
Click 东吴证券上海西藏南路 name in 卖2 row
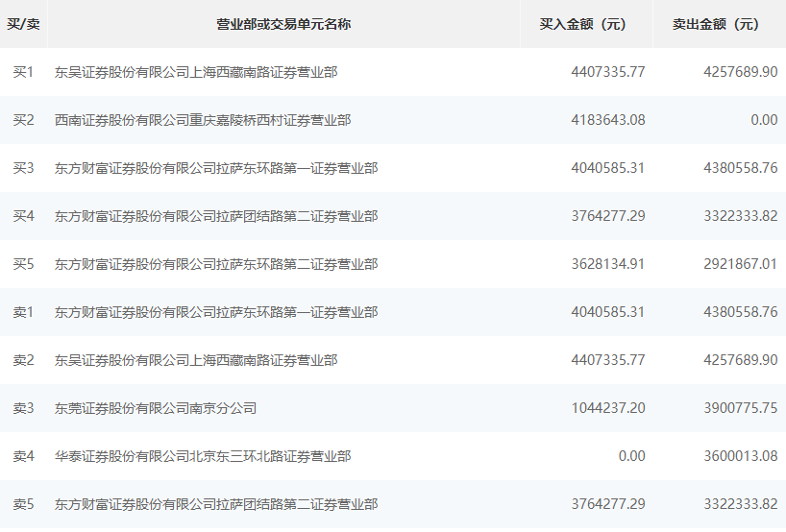coord(196,360)
